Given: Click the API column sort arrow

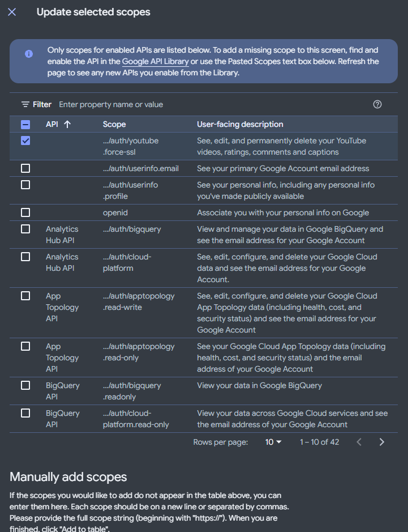Looking at the screenshot, I should point(67,125).
